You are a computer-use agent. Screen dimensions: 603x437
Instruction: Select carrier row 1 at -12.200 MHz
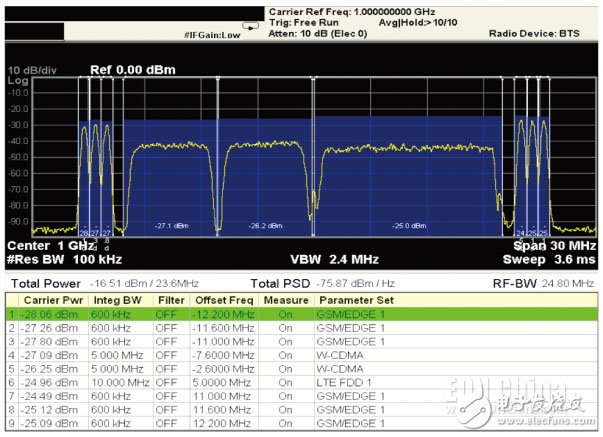click(x=200, y=313)
